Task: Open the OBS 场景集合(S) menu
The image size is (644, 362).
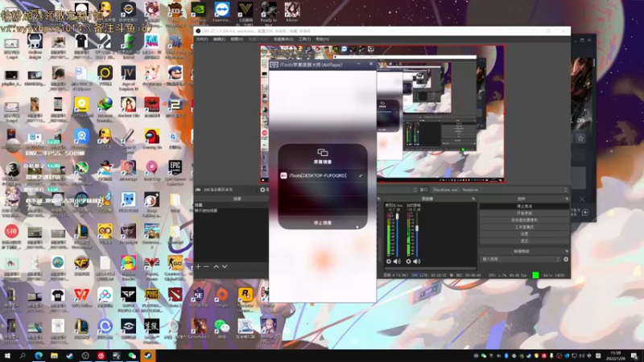Action: coord(283,39)
